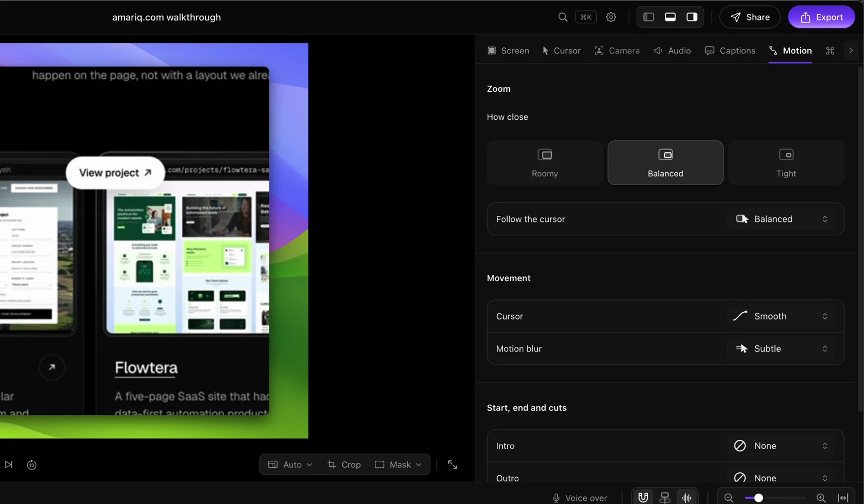Open the Follow the cursor dropdown
The height and width of the screenshot is (504, 864).
[781, 219]
